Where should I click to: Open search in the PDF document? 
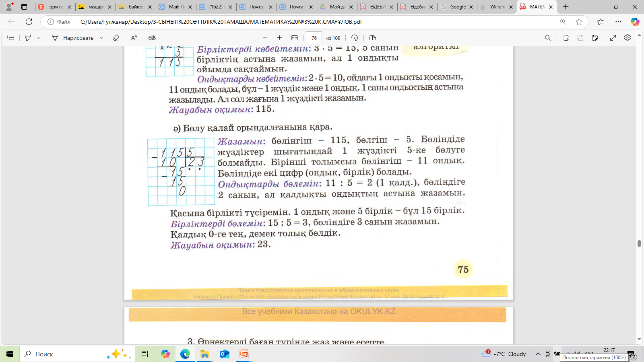[x=548, y=38]
